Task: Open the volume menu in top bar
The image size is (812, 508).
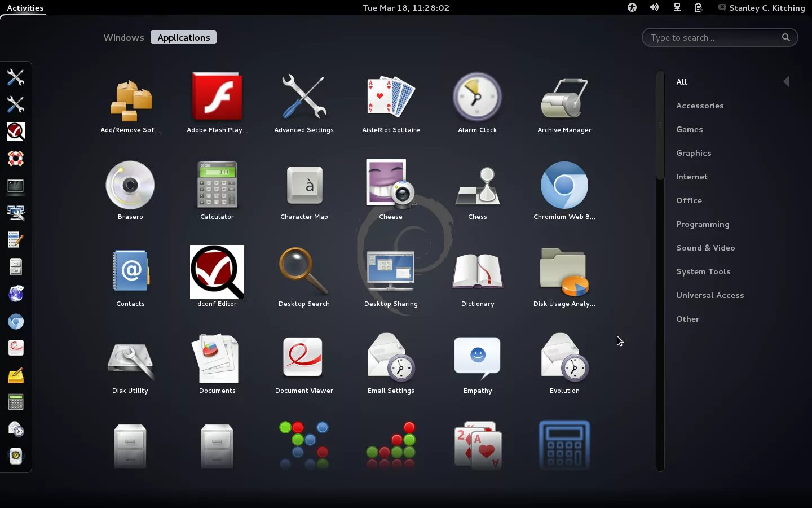Action: (x=654, y=7)
